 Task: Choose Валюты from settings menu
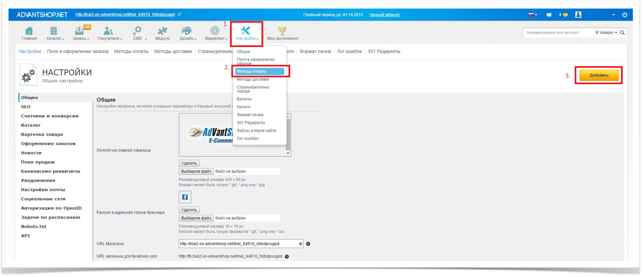(x=244, y=99)
